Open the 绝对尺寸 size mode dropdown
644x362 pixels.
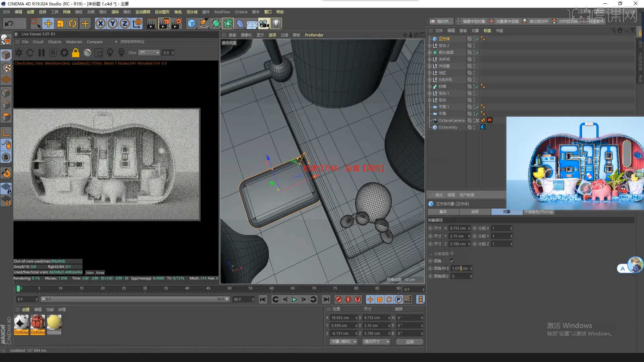[376, 342]
